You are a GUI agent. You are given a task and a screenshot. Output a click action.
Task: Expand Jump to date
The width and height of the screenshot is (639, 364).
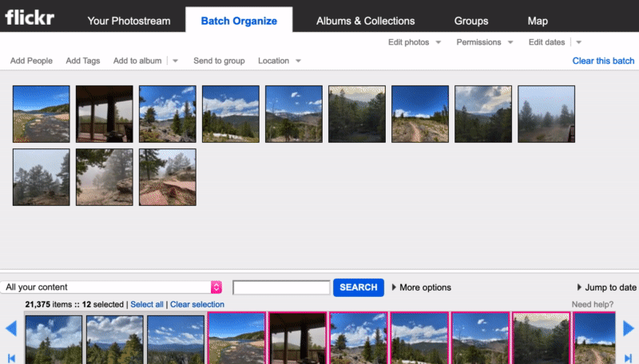[x=607, y=287]
